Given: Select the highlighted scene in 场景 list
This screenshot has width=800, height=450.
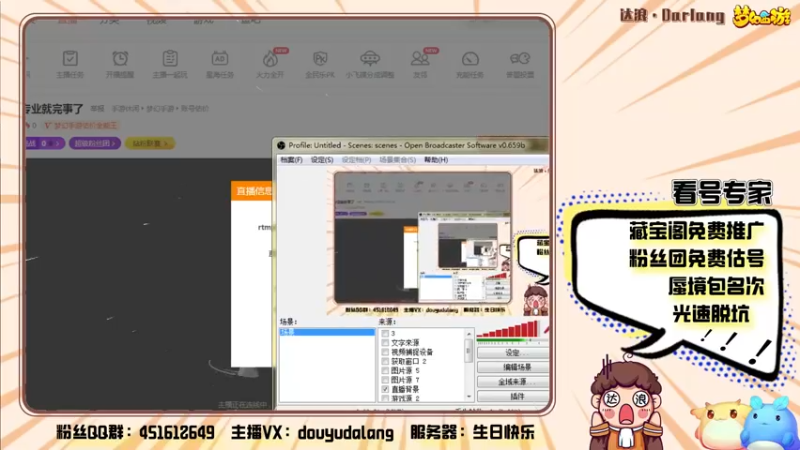Looking at the screenshot, I should 327,332.
